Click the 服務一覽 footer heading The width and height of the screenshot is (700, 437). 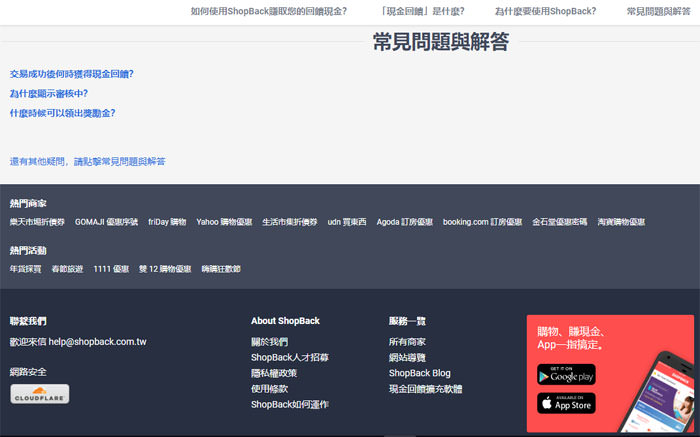tap(407, 321)
